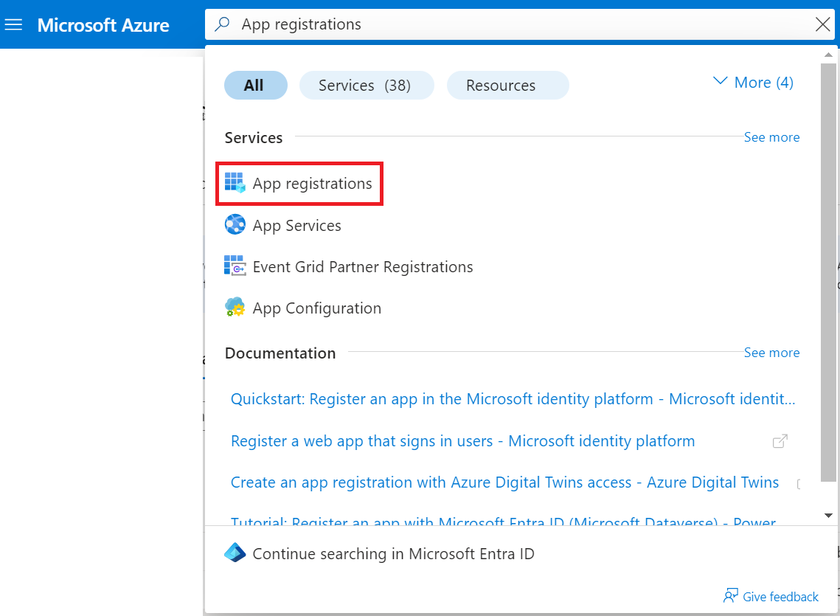The image size is (840, 616).
Task: Click the Event Grid Partner Registrations icon
Action: click(235, 266)
